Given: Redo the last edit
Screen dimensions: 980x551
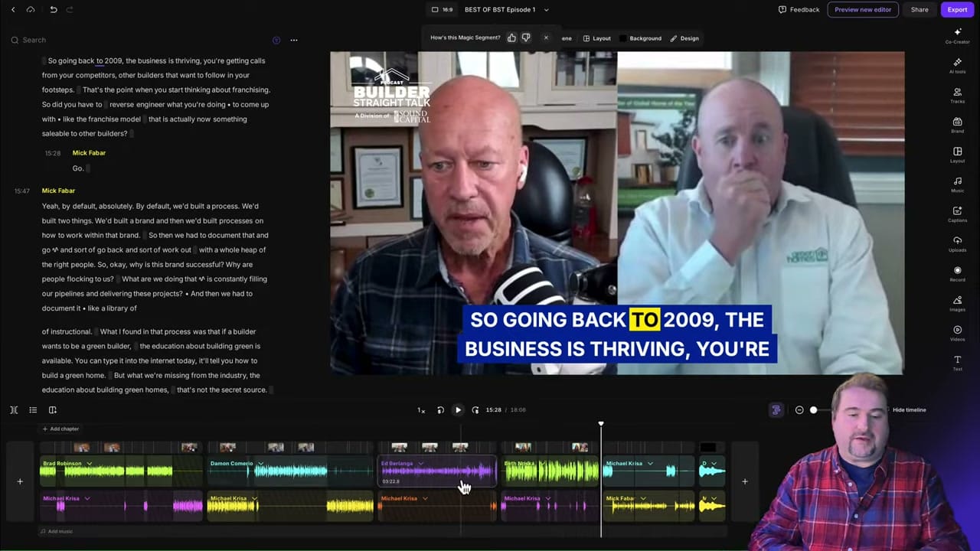Looking at the screenshot, I should click(x=70, y=9).
